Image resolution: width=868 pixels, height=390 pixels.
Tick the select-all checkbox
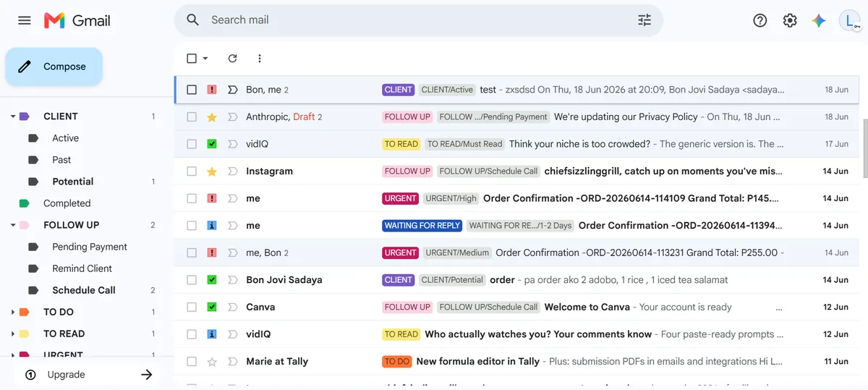(192, 59)
